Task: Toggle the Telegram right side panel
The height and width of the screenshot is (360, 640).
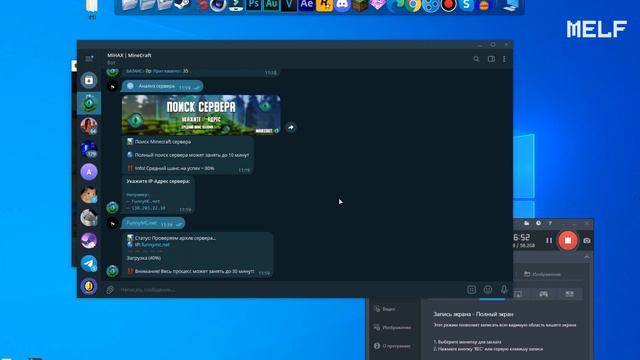Action: (x=491, y=59)
